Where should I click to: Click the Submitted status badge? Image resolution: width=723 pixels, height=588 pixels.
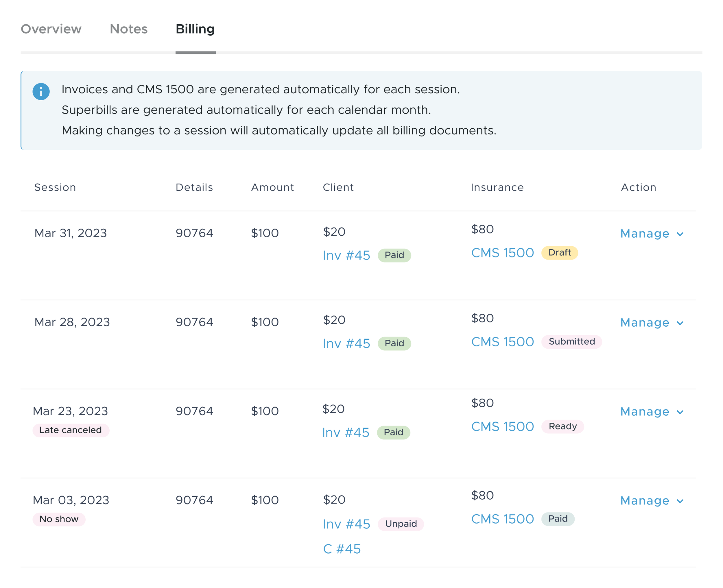pos(572,342)
